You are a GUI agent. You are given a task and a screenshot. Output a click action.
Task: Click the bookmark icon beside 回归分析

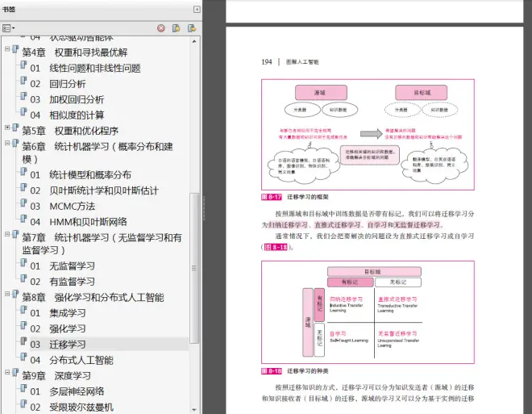[23, 83]
